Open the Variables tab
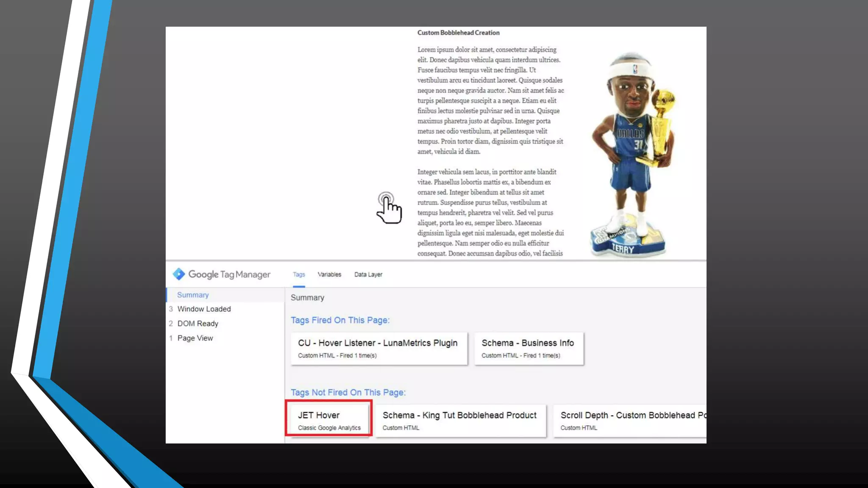The width and height of the screenshot is (868, 488). [329, 274]
